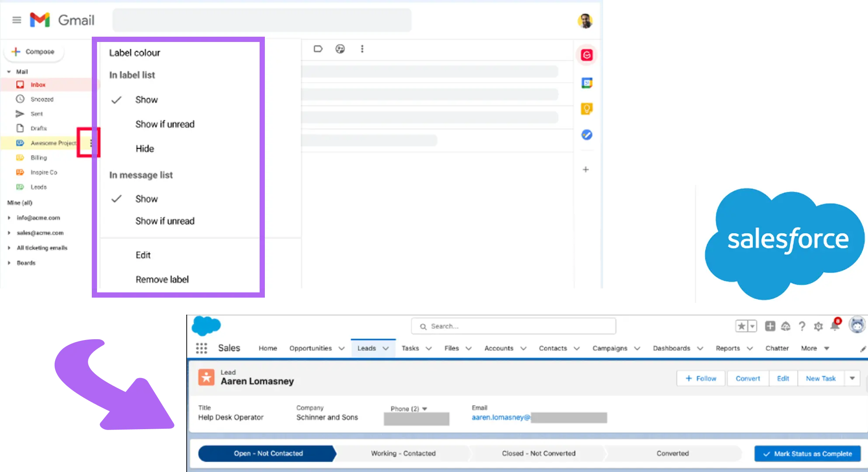
Task: Click the Gmail search bar
Action: [x=262, y=20]
